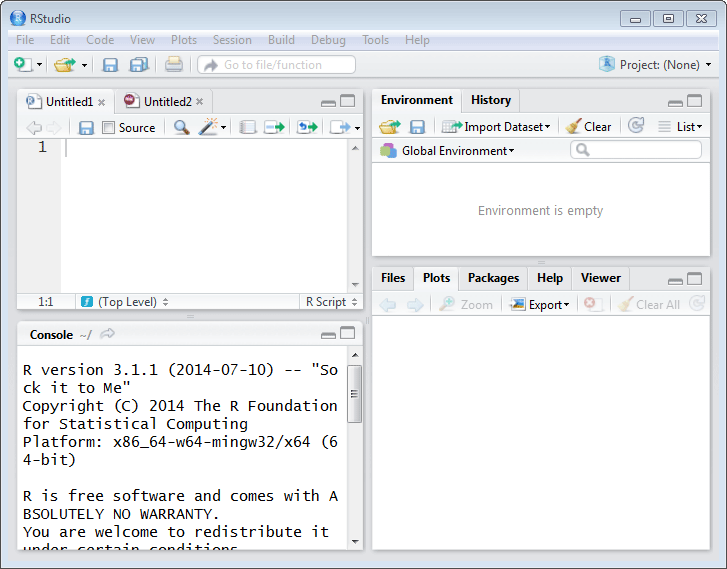
Task: Click the Run current line icon
Action: pos(274,127)
